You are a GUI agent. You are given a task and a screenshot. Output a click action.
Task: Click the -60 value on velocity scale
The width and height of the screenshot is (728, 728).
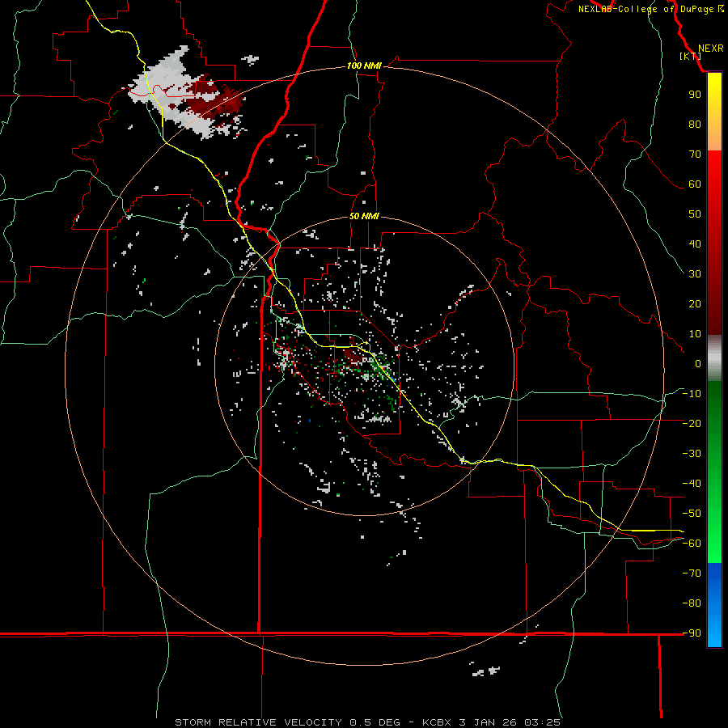click(x=692, y=544)
